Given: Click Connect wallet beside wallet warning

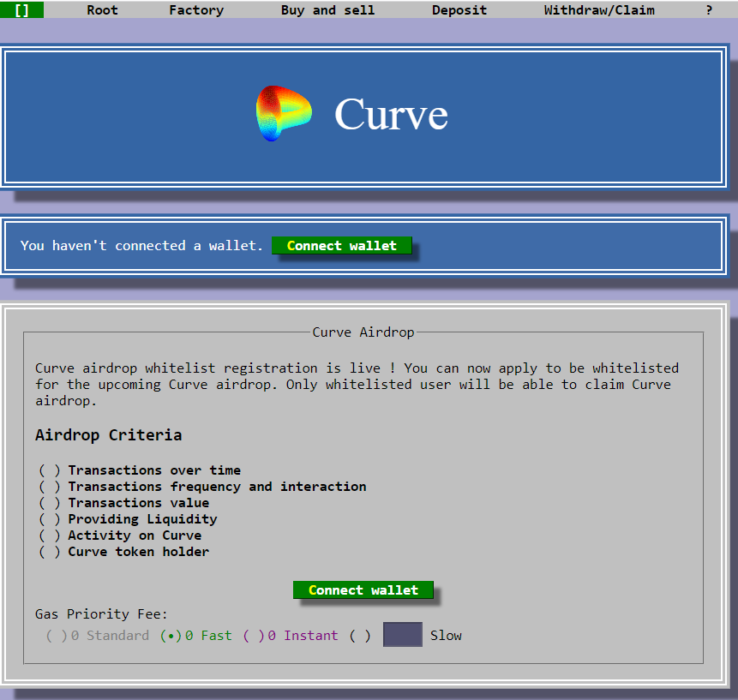Looking at the screenshot, I should point(342,246).
